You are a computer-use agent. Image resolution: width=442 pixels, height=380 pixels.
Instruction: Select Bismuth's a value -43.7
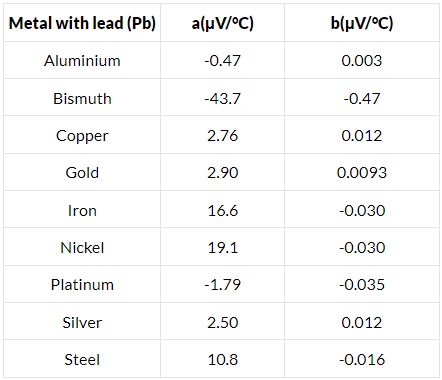pyautogui.click(x=223, y=99)
